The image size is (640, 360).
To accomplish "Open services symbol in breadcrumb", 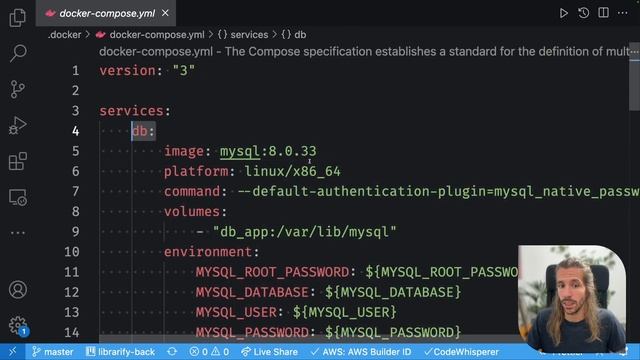I will (x=243, y=35).
